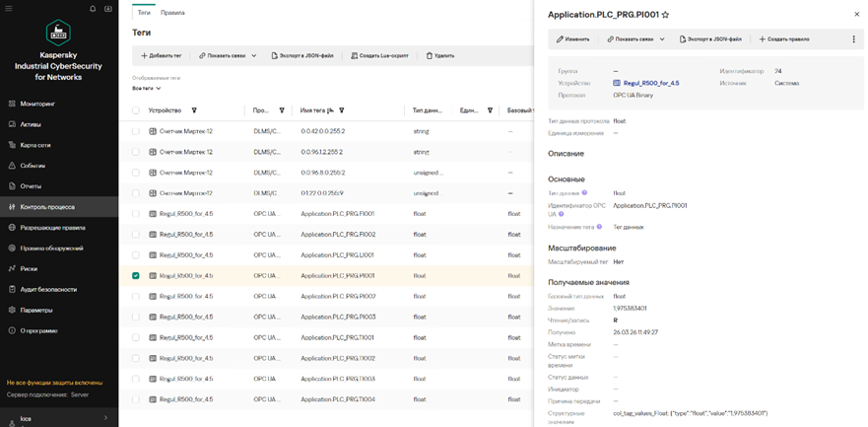
Task: Open the Regul_R500_for_4.5 device link
Action: (650, 83)
